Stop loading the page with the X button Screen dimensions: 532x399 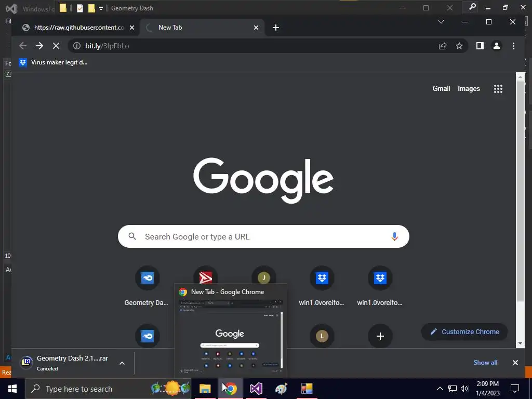coord(56,46)
